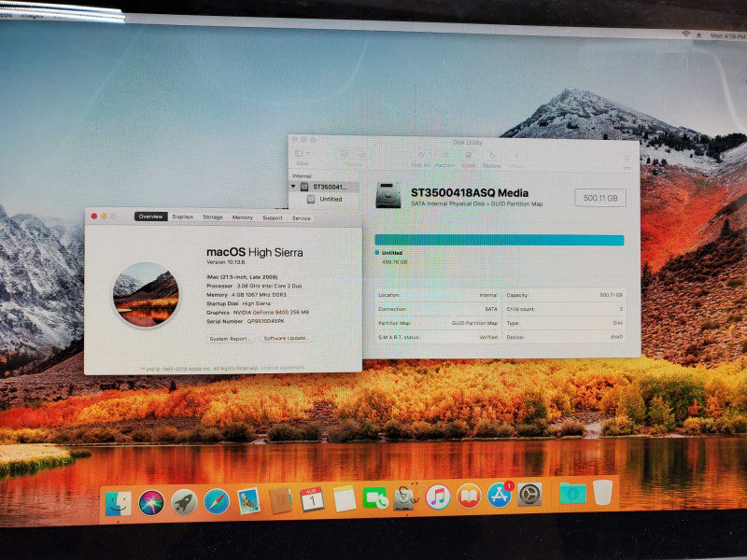747x560 pixels.
Task: Click 'Memory' row: 4 GB 1067 MHz DDR3
Action: (x=247, y=295)
